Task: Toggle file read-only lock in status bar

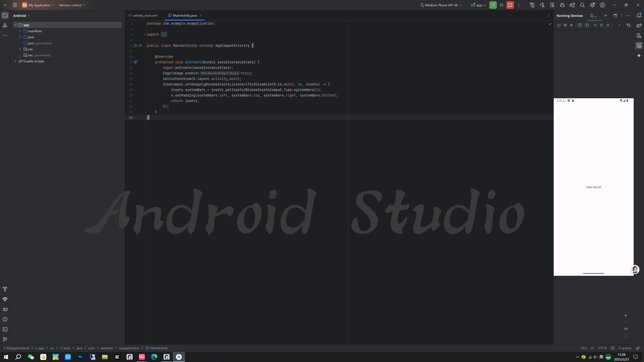Action: [638, 348]
